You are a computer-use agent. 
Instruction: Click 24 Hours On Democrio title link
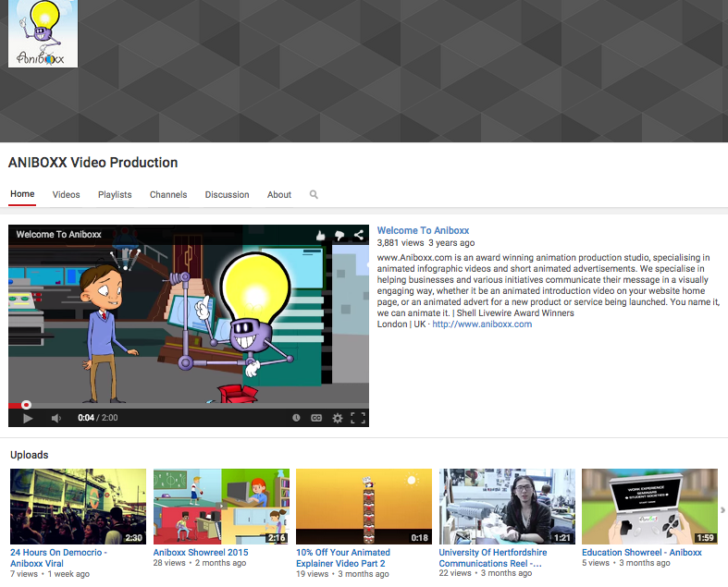[58, 557]
